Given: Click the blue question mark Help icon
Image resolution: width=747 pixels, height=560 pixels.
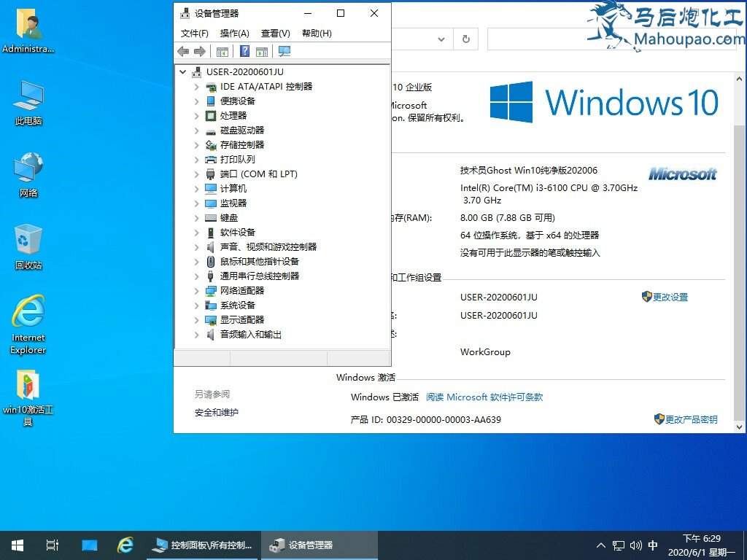Looking at the screenshot, I should tap(245, 51).
